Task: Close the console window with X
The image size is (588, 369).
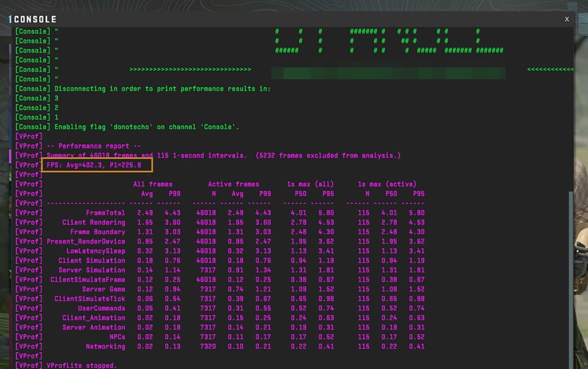Action: pos(567,19)
